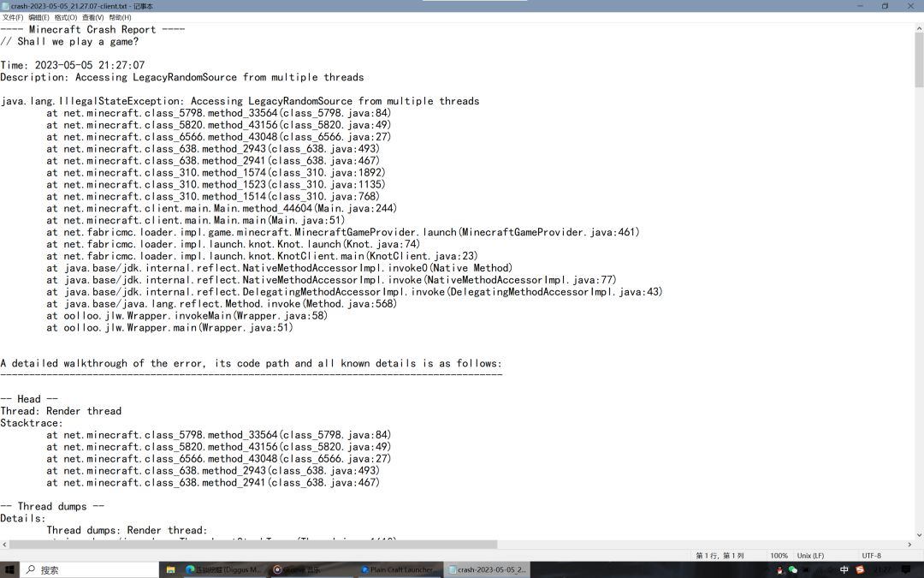Click the 'Stacktrace:' label line
The width and height of the screenshot is (924, 578).
[x=32, y=423]
